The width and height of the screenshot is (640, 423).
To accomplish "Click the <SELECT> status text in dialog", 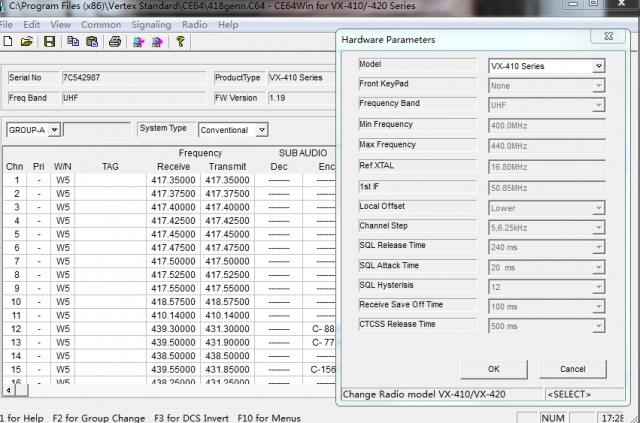I will click(569, 394).
